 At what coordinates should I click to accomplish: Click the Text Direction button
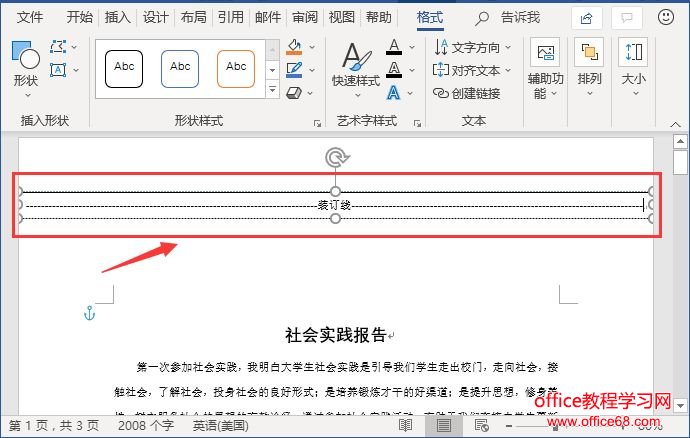coord(472,47)
